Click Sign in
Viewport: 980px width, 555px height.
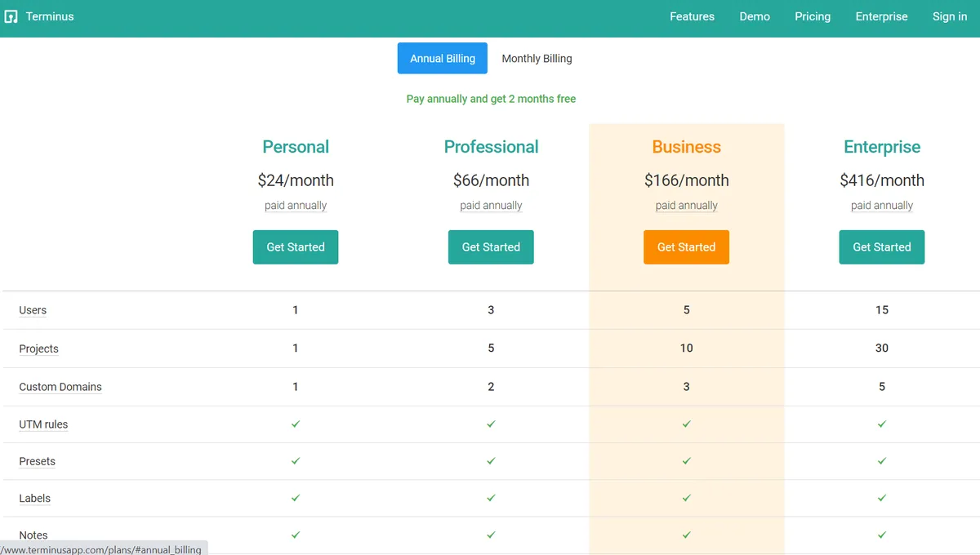(949, 16)
